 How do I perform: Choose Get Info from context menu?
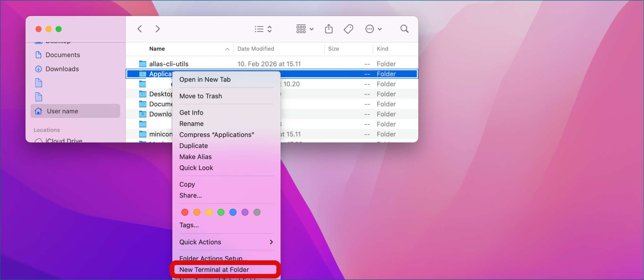pos(191,113)
